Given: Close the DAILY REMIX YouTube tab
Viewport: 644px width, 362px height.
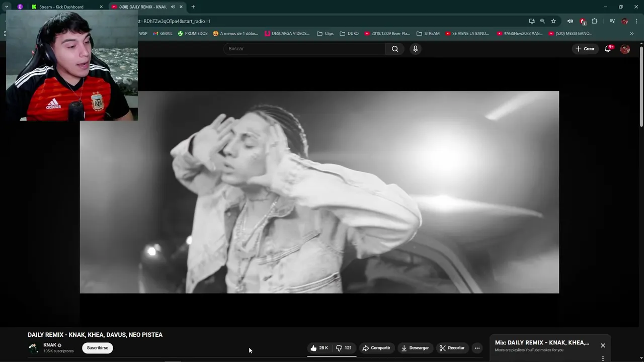Looking at the screenshot, I should click(x=181, y=7).
